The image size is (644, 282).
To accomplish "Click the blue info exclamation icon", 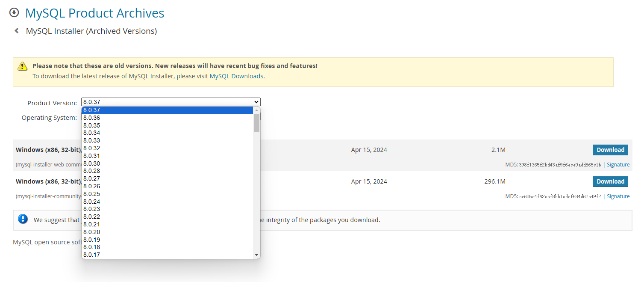I will coord(23,219).
